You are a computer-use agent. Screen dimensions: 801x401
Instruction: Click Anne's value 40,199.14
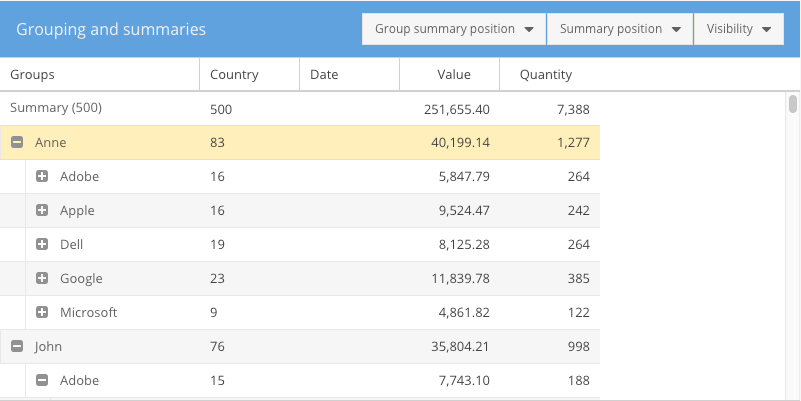click(x=460, y=143)
